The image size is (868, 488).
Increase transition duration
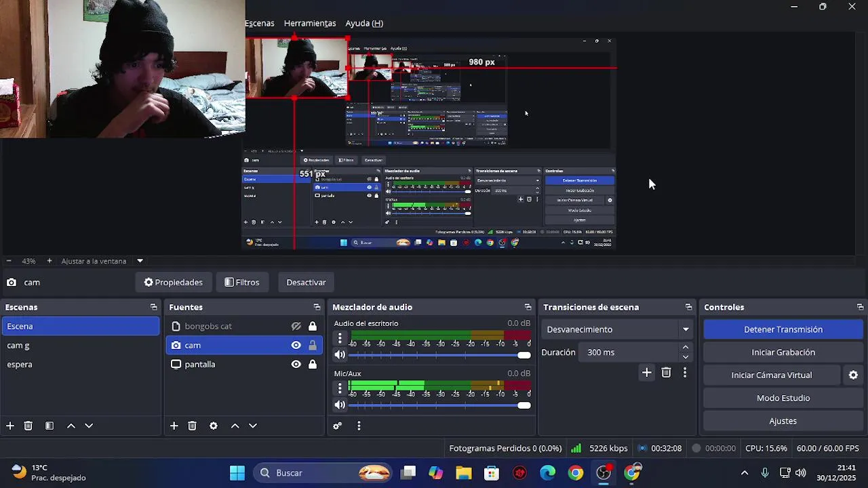coord(685,347)
